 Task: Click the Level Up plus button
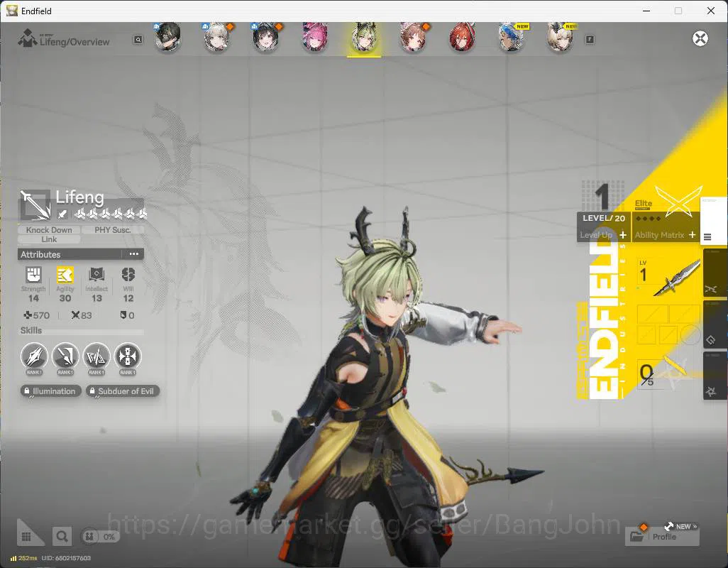[622, 235]
